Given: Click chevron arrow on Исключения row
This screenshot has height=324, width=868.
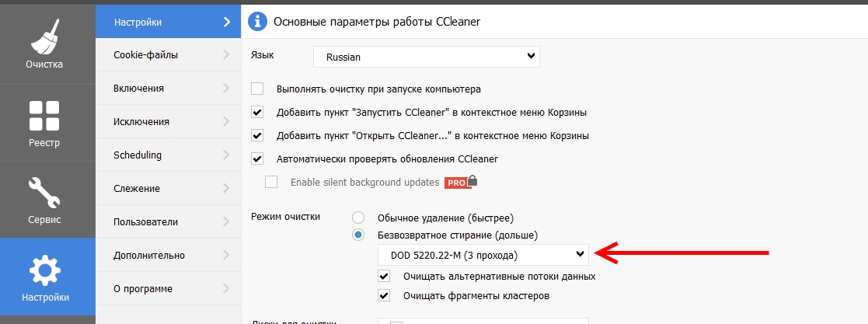Looking at the screenshot, I should 226,121.
